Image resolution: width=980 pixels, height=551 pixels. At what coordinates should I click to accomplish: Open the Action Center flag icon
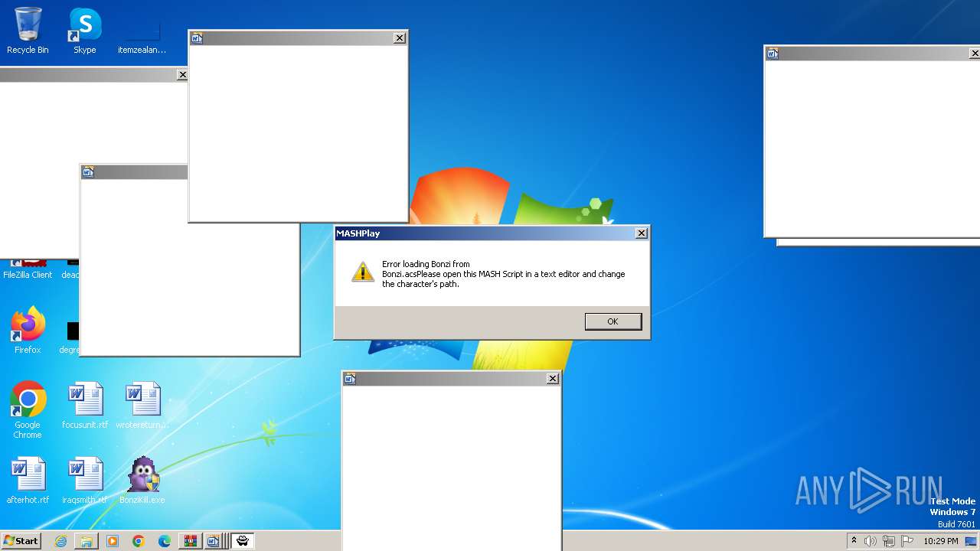point(907,541)
